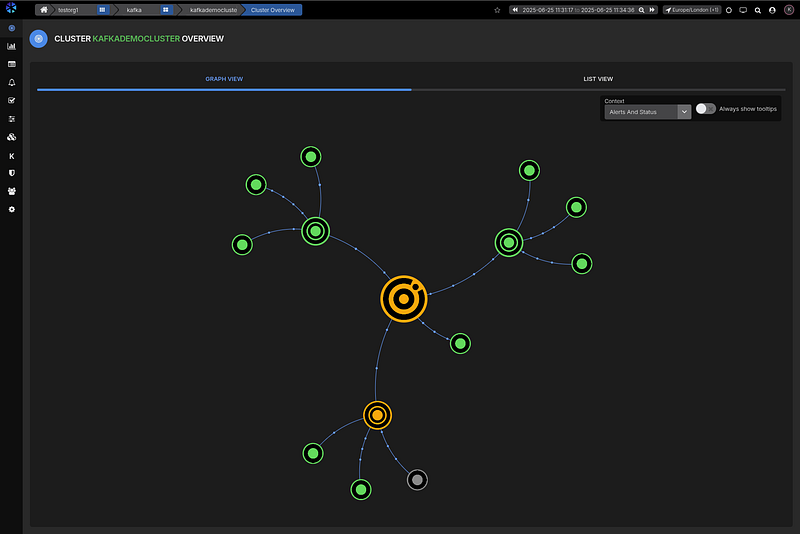Open the alerts bell in sidebar

pyautogui.click(x=12, y=82)
